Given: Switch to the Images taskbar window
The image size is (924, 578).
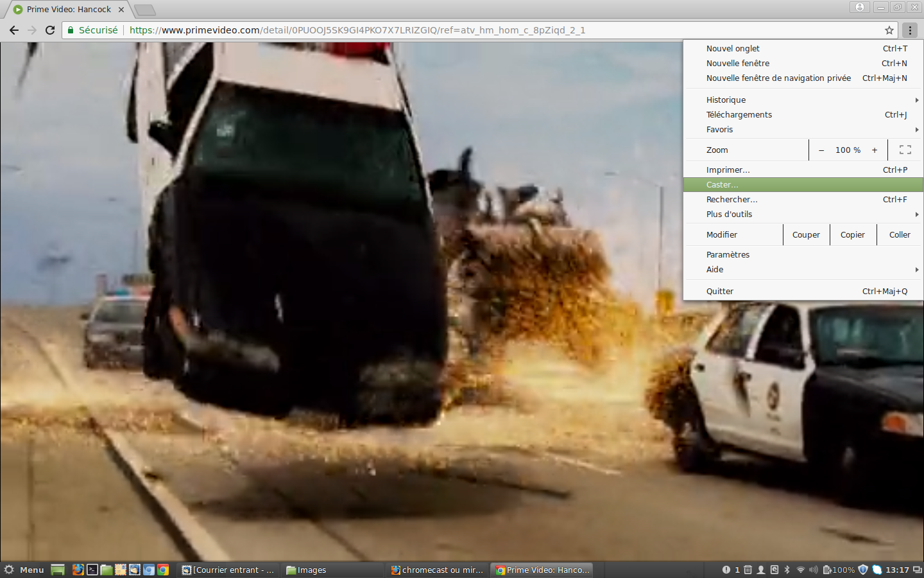Looking at the screenshot, I should 334,570.
